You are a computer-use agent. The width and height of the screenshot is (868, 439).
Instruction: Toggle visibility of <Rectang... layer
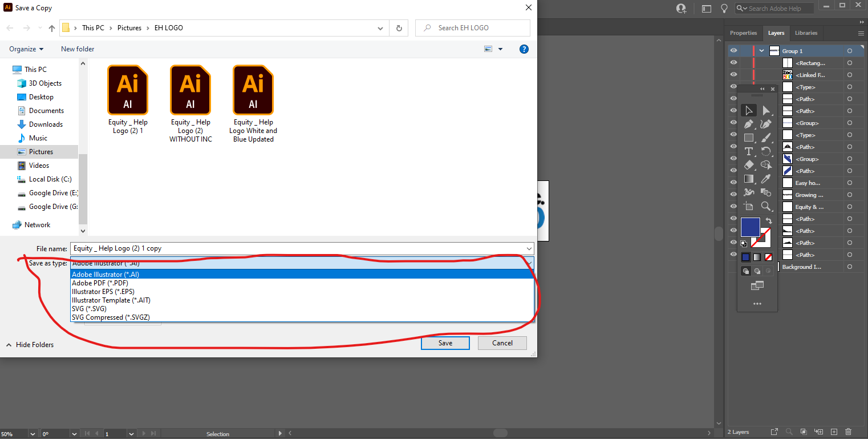734,63
